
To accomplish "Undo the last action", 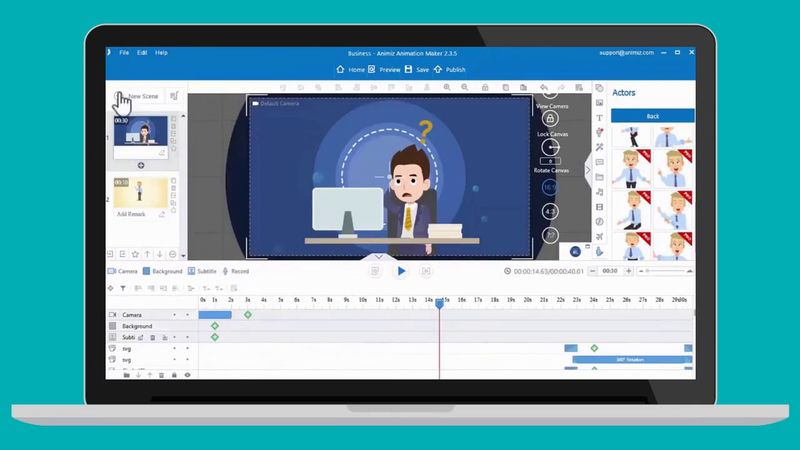I will click(x=544, y=87).
